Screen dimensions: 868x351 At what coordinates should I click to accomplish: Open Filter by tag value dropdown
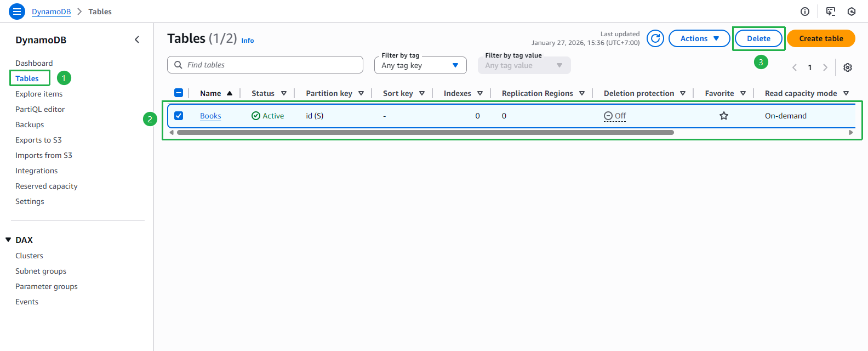tap(524, 65)
